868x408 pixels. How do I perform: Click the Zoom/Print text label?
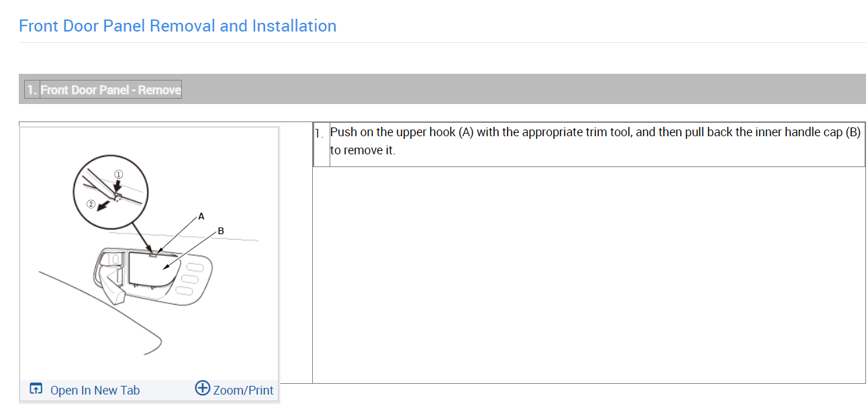coord(243,391)
